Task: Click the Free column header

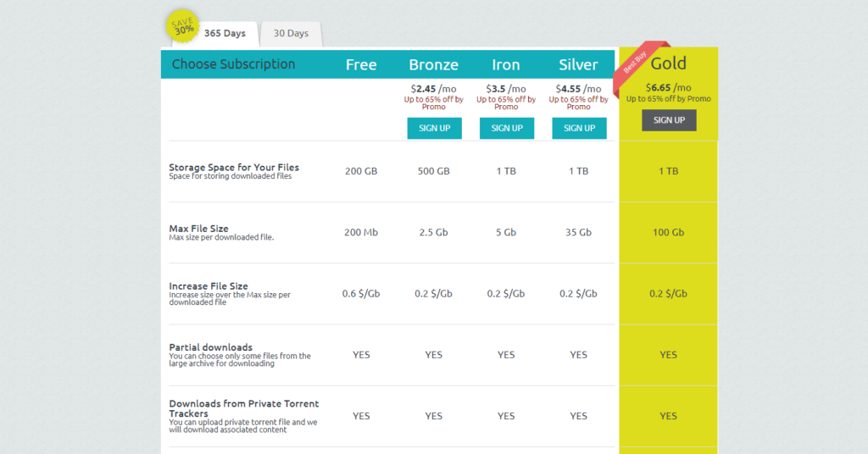Action: tap(361, 64)
